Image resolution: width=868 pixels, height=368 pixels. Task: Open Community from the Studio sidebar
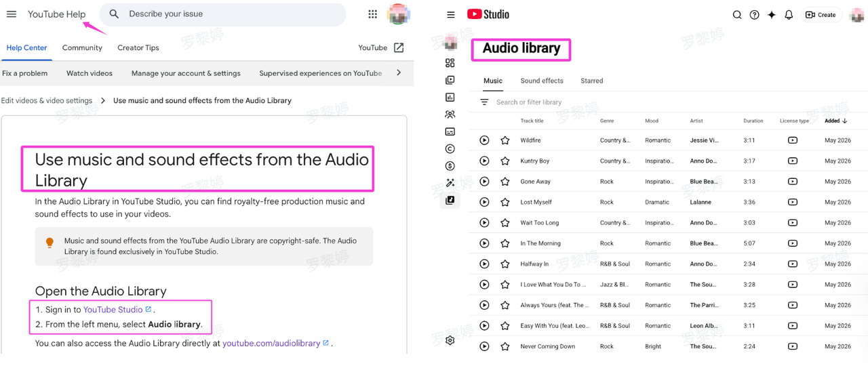pos(450,115)
